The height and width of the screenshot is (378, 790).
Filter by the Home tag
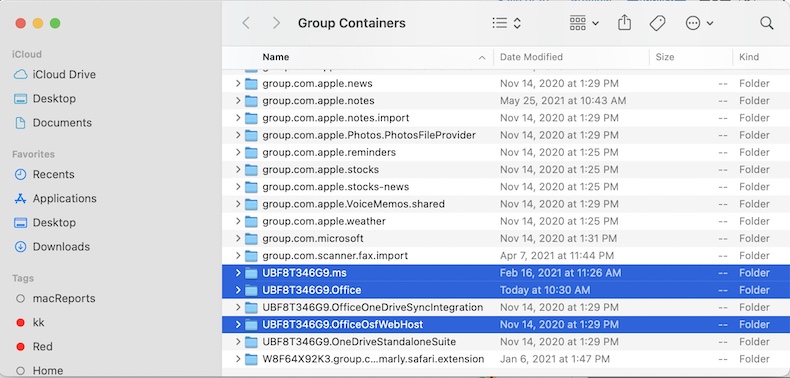(x=39, y=370)
